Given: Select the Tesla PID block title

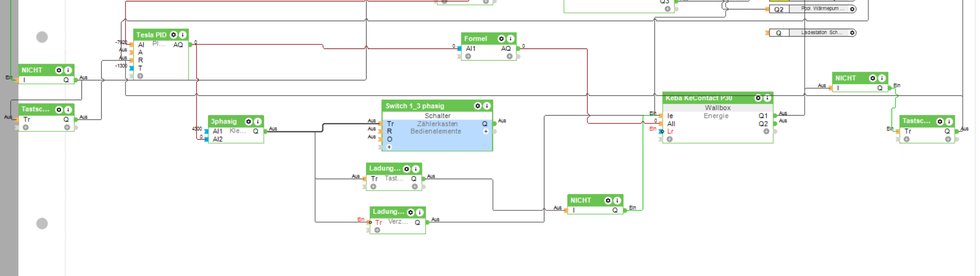Looking at the screenshot, I should click(x=151, y=35).
